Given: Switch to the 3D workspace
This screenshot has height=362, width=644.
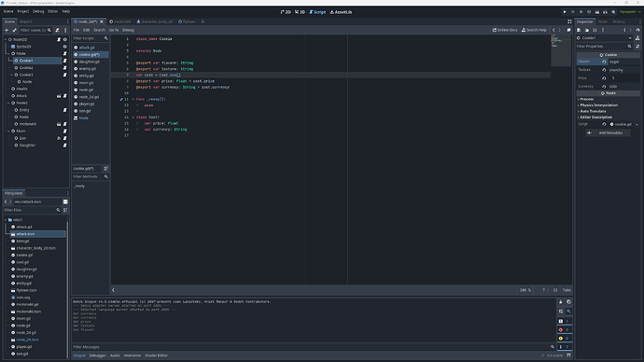Looking at the screenshot, I should (x=300, y=12).
